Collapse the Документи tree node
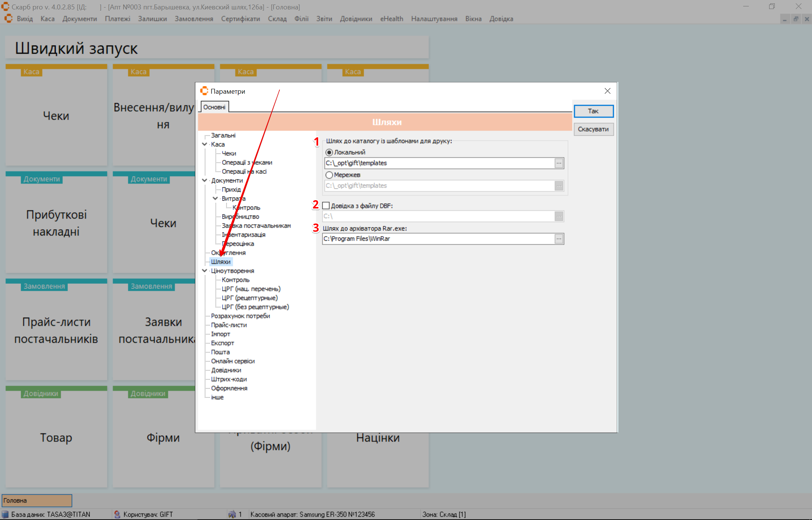This screenshot has height=520, width=812. (205, 181)
